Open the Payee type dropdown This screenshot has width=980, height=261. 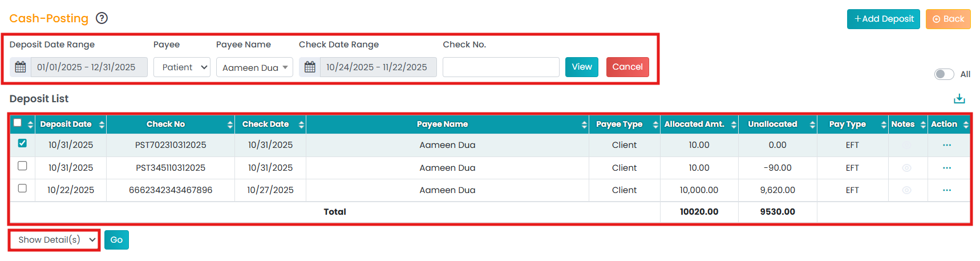point(182,67)
